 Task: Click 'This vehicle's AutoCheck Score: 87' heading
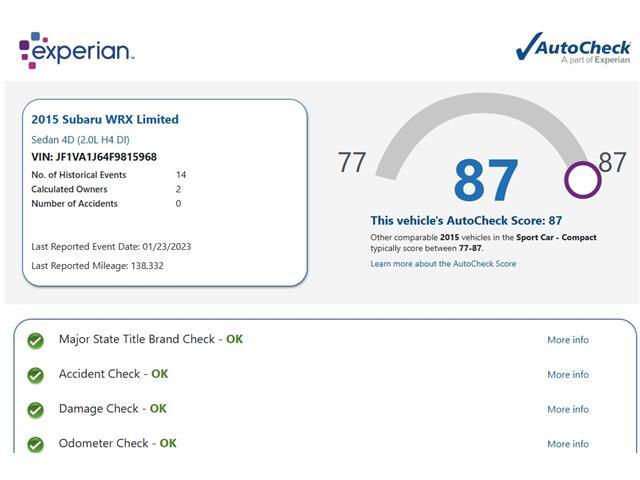click(466, 220)
